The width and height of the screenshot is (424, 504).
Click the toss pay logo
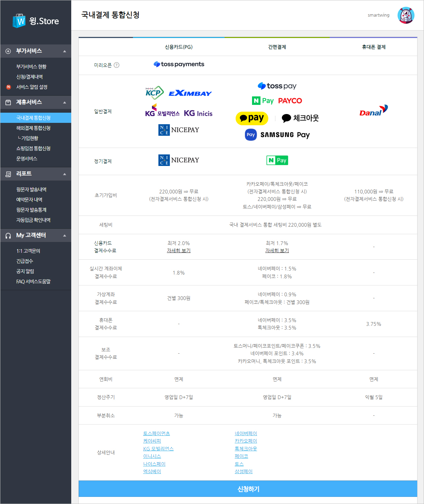pos(277,86)
